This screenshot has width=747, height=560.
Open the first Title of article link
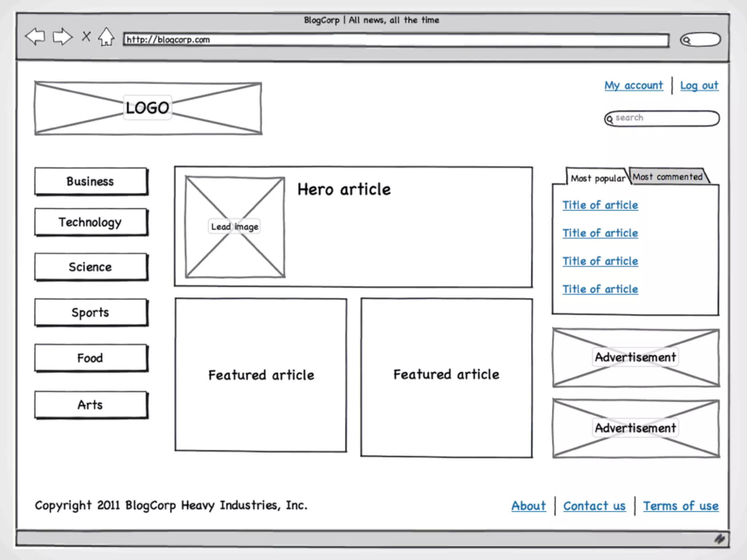tap(600, 205)
